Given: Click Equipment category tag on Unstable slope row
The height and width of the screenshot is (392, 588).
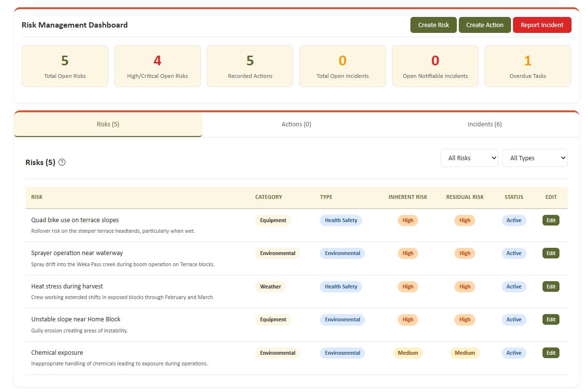Looking at the screenshot, I should (x=273, y=319).
